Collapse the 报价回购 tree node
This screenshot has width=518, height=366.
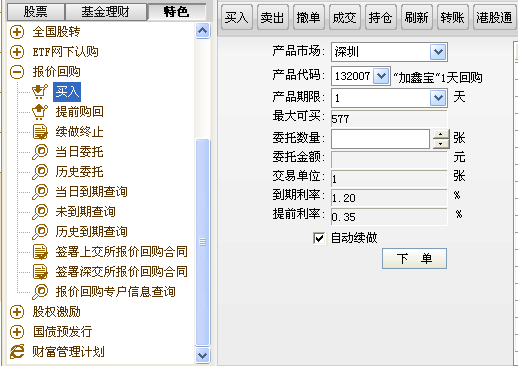[17, 72]
